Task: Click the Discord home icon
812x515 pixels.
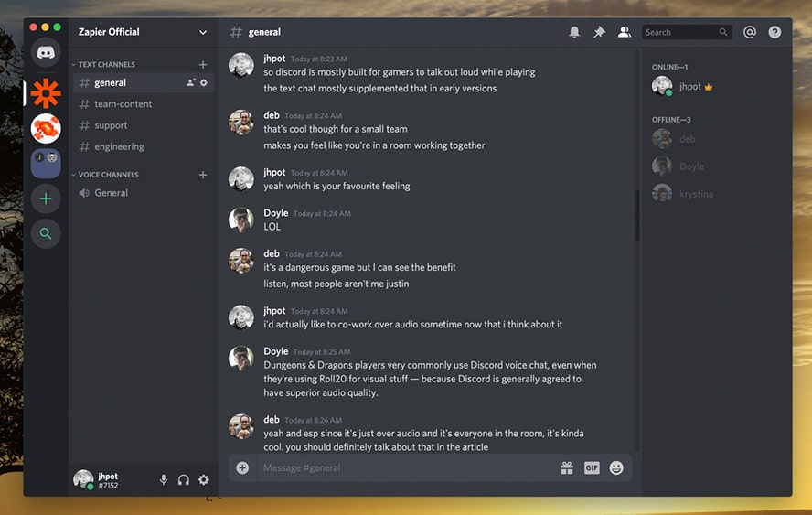Action: [x=46, y=52]
